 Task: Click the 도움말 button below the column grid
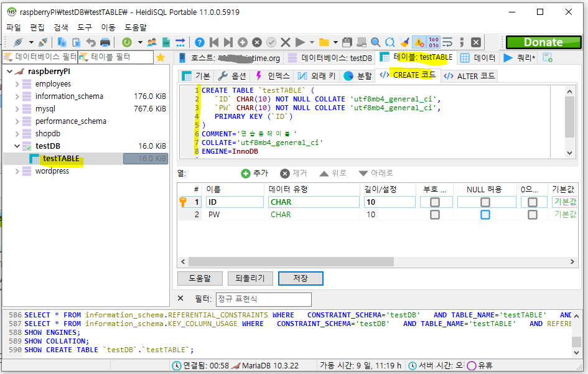(x=200, y=278)
